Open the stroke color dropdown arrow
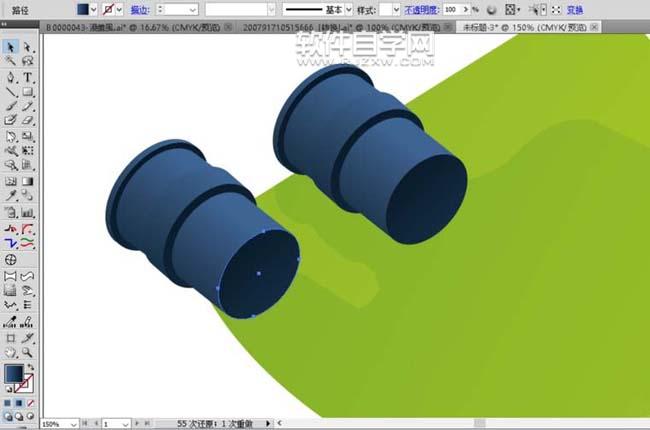This screenshot has width=650, height=430. (119, 9)
